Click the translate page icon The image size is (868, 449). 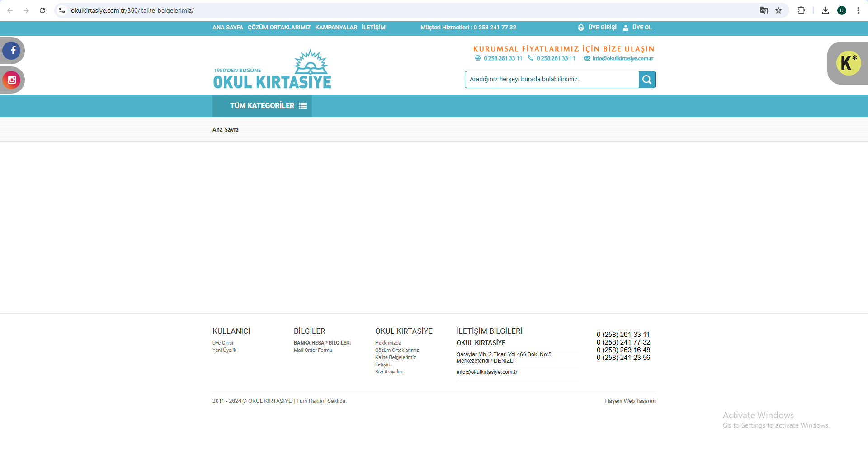pyautogui.click(x=764, y=10)
